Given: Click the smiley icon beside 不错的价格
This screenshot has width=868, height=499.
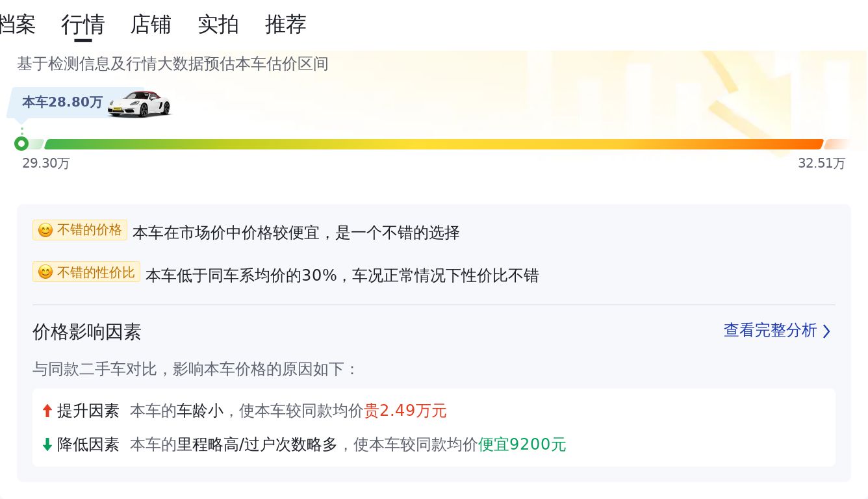Looking at the screenshot, I should tap(45, 230).
